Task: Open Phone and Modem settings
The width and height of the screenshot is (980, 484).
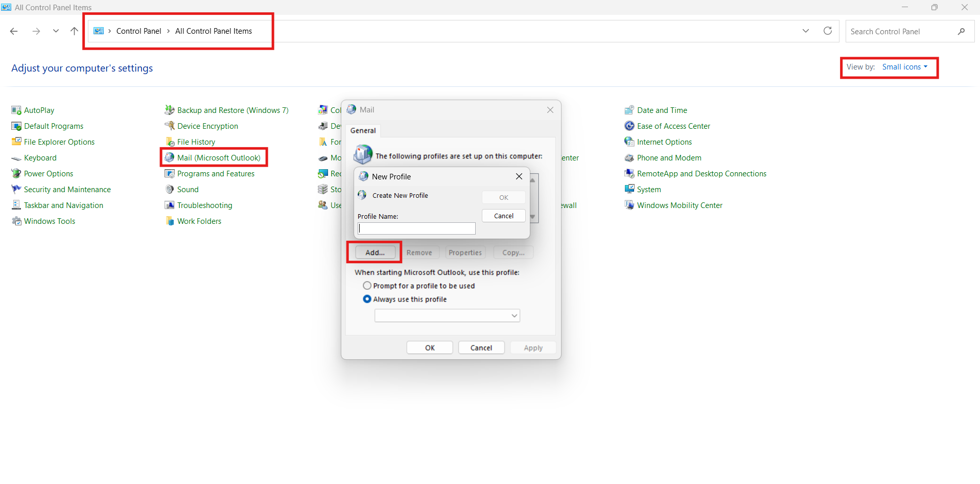Action: [x=669, y=157]
